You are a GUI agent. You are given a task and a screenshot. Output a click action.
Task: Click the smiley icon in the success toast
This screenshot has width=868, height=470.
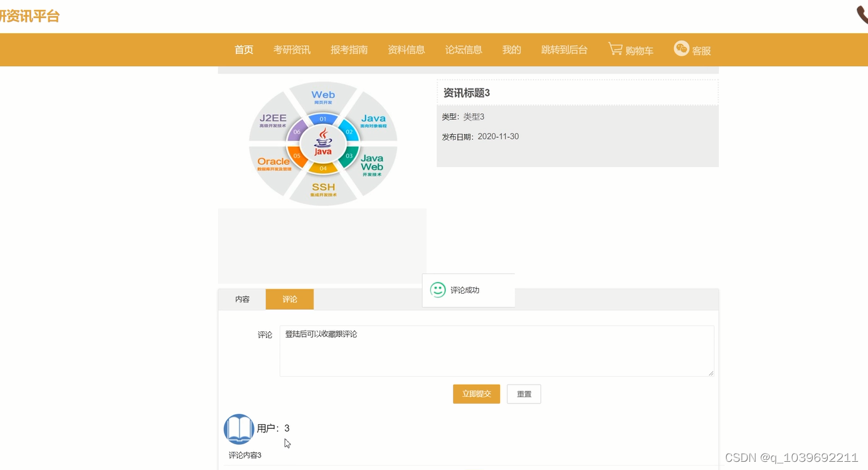[x=438, y=290]
